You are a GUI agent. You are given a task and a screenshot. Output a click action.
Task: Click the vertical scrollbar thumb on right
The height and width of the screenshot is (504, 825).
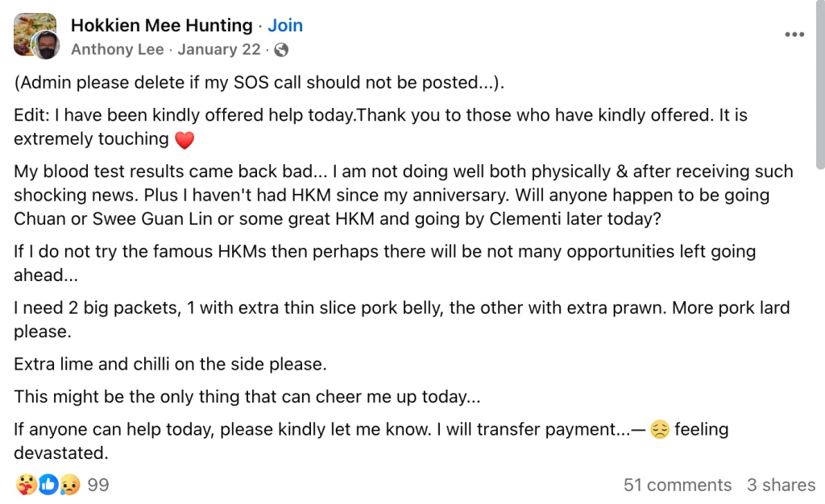820,84
